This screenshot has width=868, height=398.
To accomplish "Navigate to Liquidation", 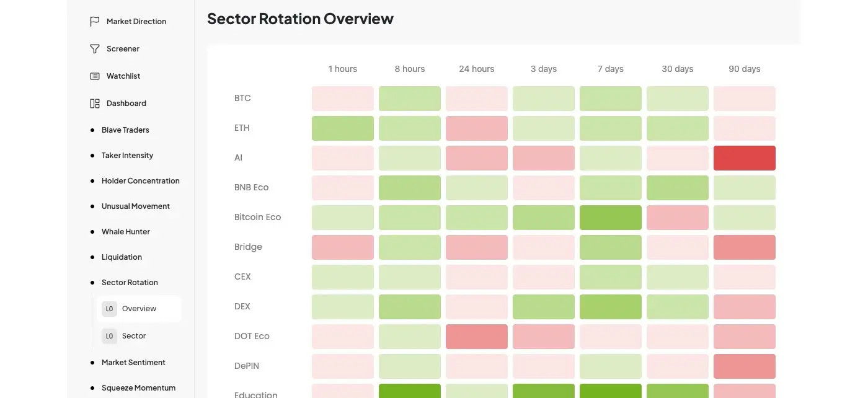I will pos(122,257).
